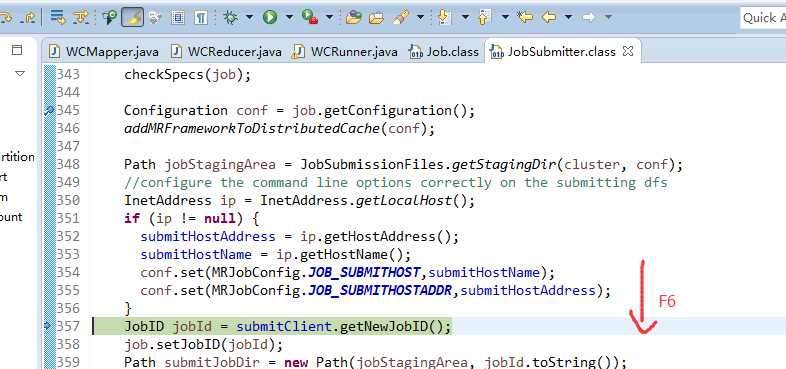Click the 'if (ip != null)' statement
Image resolution: width=786 pixels, height=369 pixels.
click(191, 219)
